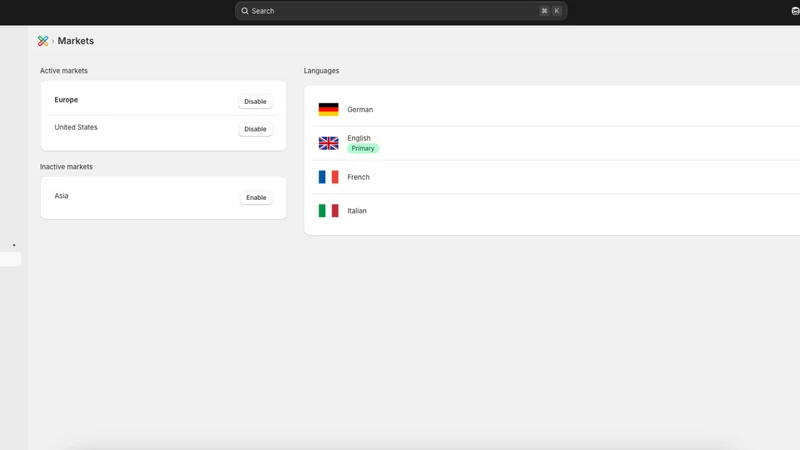Click the K key shortcut badge
This screenshot has width=800, height=450.
(557, 11)
